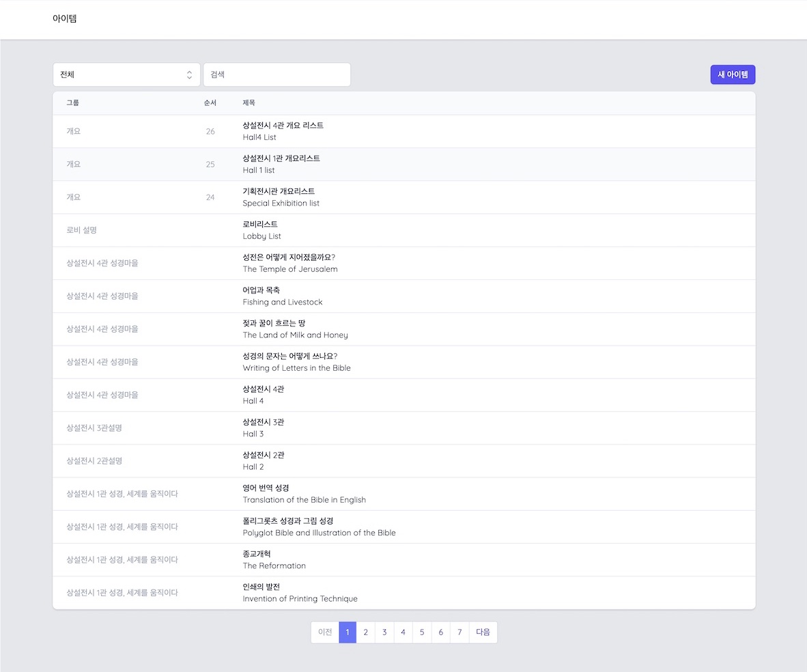This screenshot has height=672, width=807.
Task: Select current page 1 in pagination
Action: coord(348,632)
